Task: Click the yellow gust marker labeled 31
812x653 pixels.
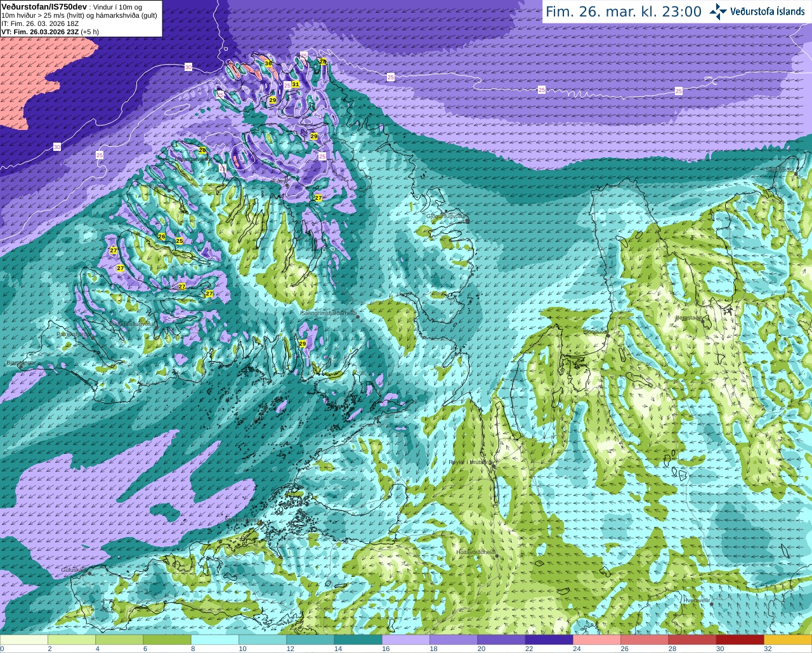Action: [x=296, y=84]
